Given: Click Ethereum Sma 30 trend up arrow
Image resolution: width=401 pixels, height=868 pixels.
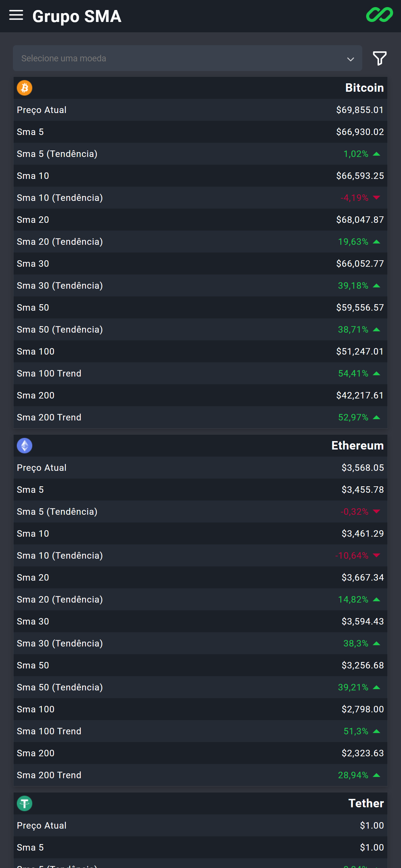Looking at the screenshot, I should coord(376,644).
